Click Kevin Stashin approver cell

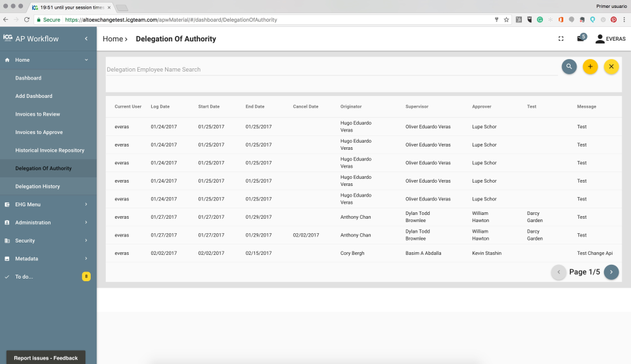coord(487,254)
